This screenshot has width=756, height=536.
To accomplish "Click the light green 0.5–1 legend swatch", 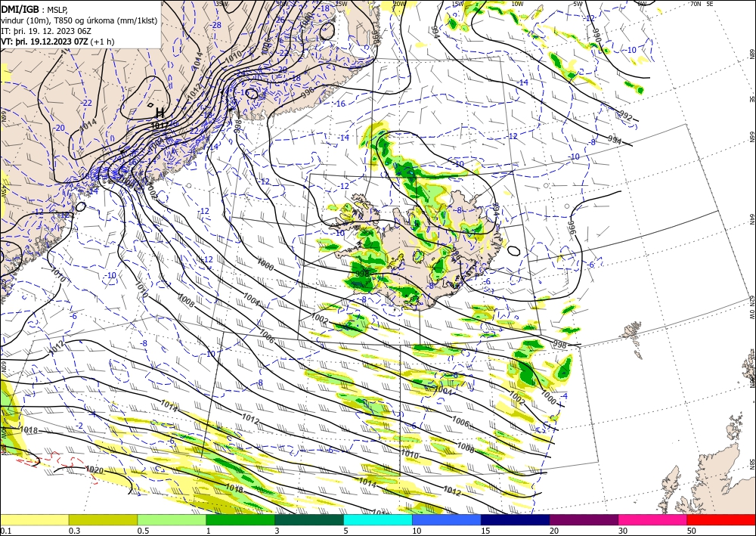I will 172,519.
